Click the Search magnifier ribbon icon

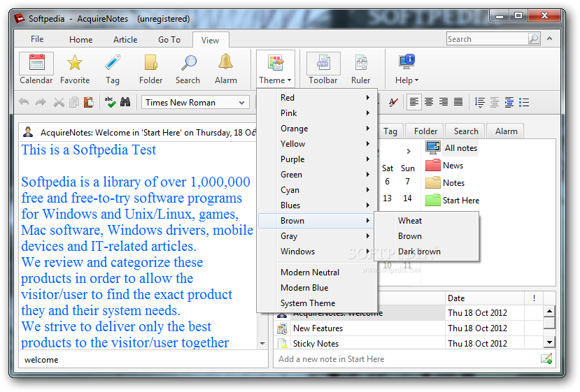[x=188, y=69]
